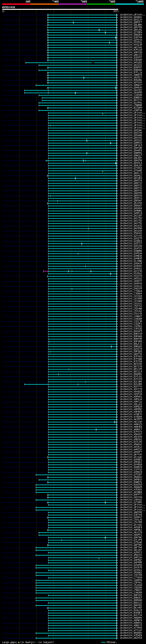Click the UniRef100_Q10PH1 label
146x644 pixels.
click(x=131, y=103)
